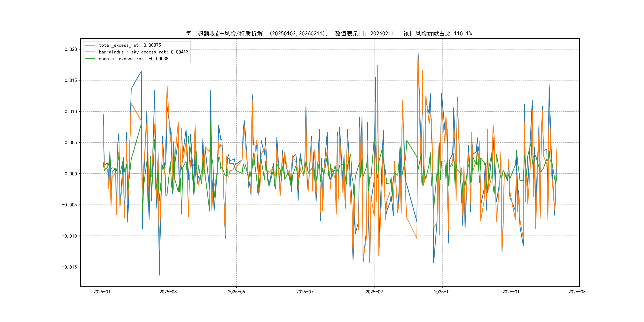The image size is (644, 322).
Task: Click the 2025-01 x-axis tick label
Action: (102, 292)
